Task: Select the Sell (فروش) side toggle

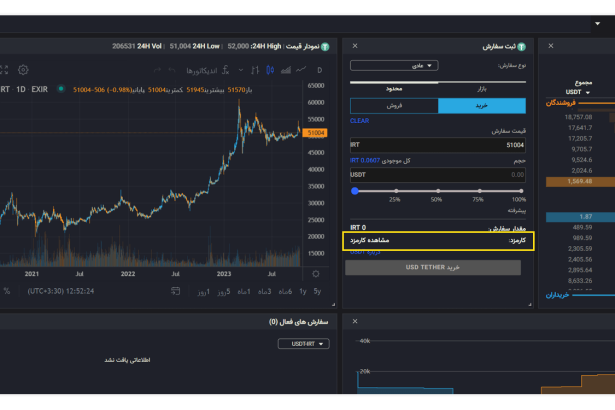Action: pyautogui.click(x=394, y=106)
